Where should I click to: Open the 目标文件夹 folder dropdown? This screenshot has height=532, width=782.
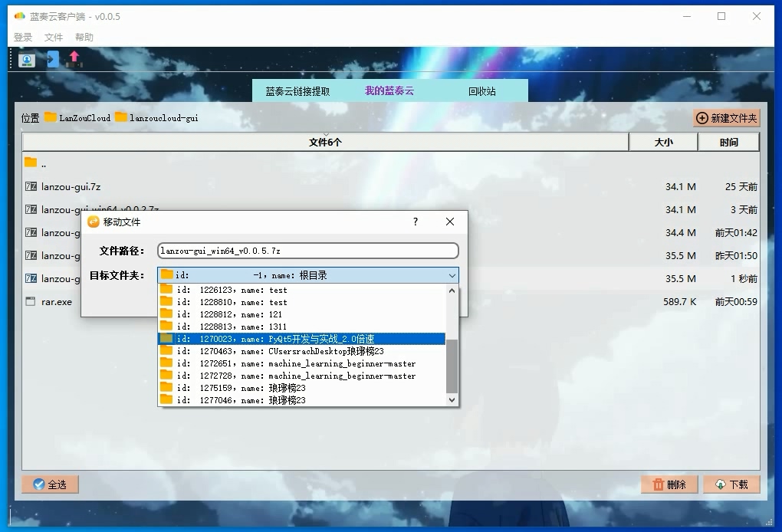click(x=452, y=274)
